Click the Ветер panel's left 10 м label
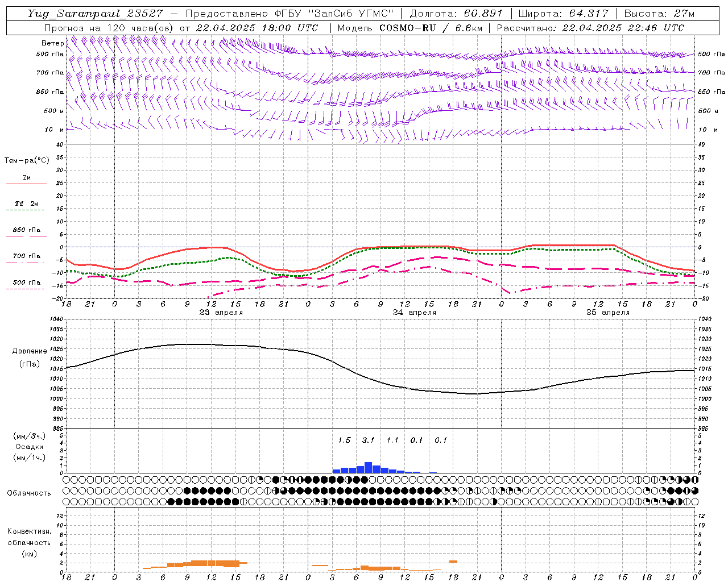This screenshot has width=728, height=582. click(x=55, y=130)
